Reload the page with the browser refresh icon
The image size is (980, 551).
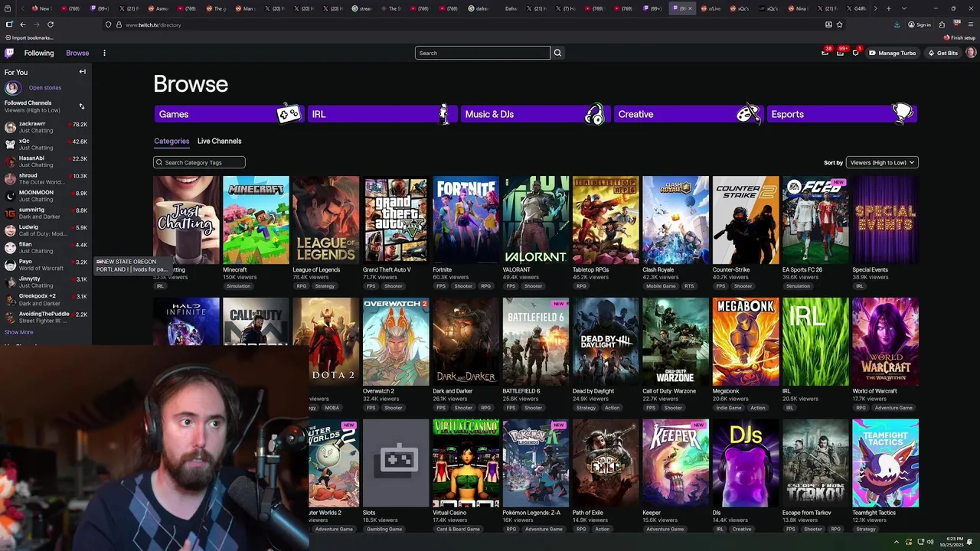[51, 24]
